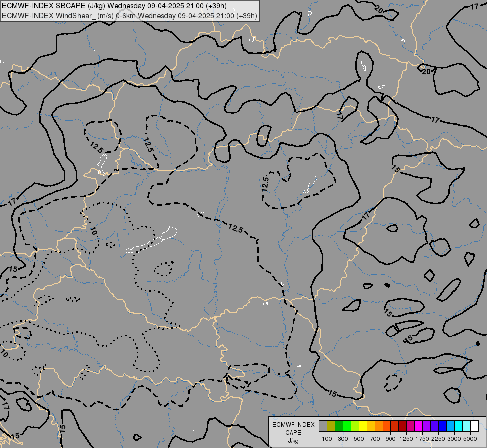Choose the pure yellow legend swatch
The image size is (487, 448).
[x=363, y=426]
